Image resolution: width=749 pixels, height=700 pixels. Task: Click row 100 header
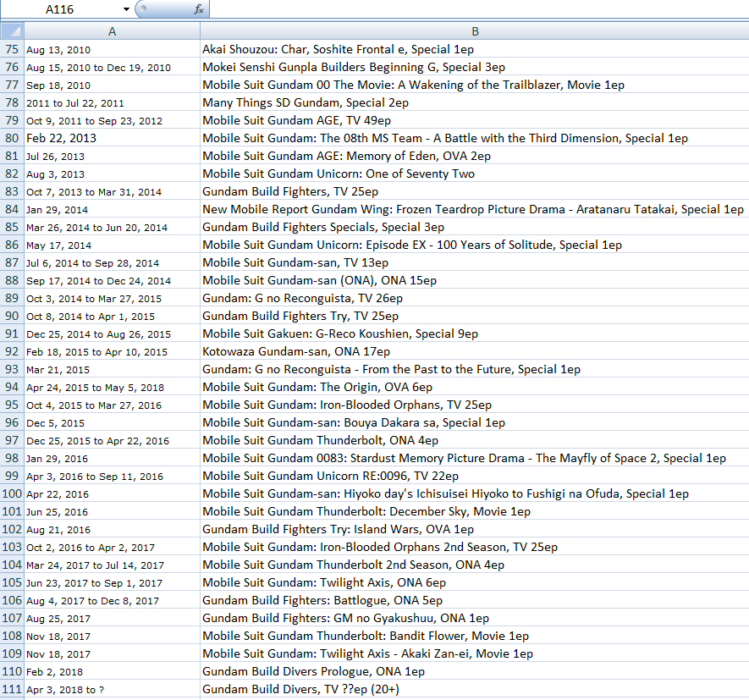(12, 493)
